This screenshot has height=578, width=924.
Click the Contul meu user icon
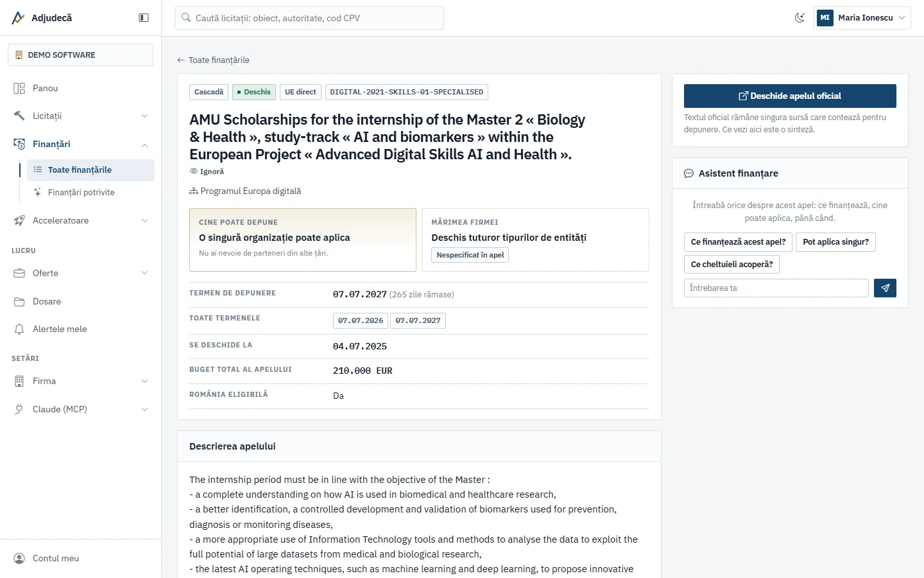[x=19, y=558]
